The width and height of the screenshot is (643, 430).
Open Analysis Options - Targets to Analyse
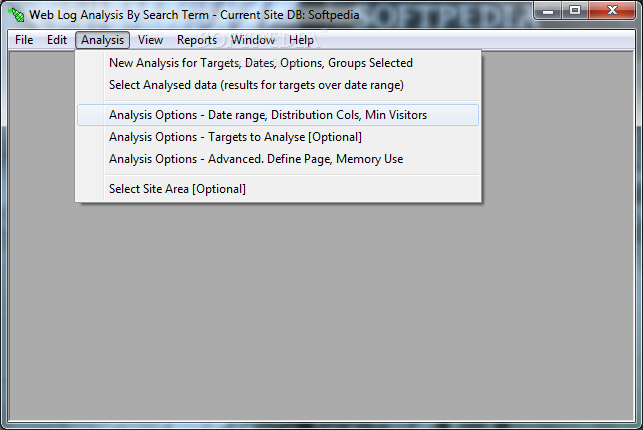pos(278,137)
